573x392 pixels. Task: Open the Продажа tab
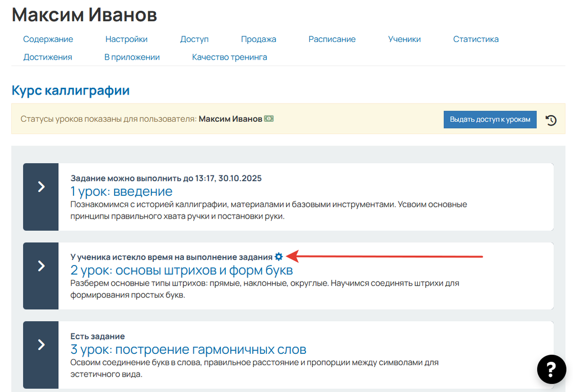tap(259, 39)
